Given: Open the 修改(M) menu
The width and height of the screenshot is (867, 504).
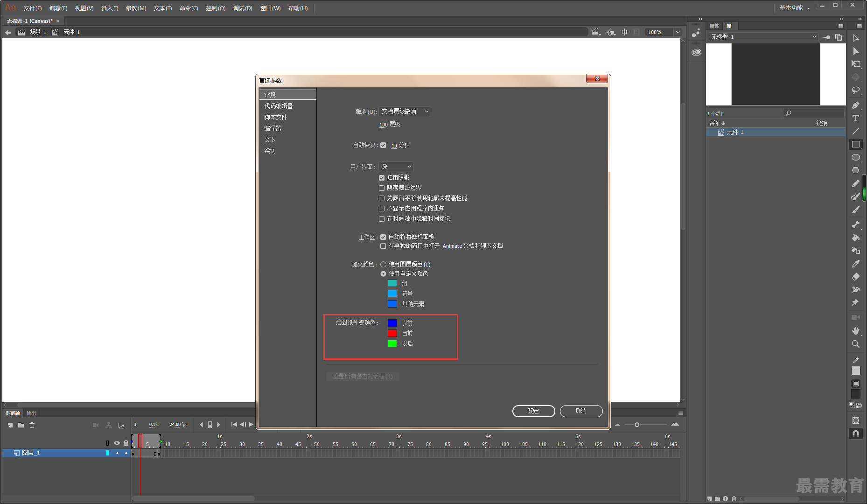Looking at the screenshot, I should coord(136,8).
